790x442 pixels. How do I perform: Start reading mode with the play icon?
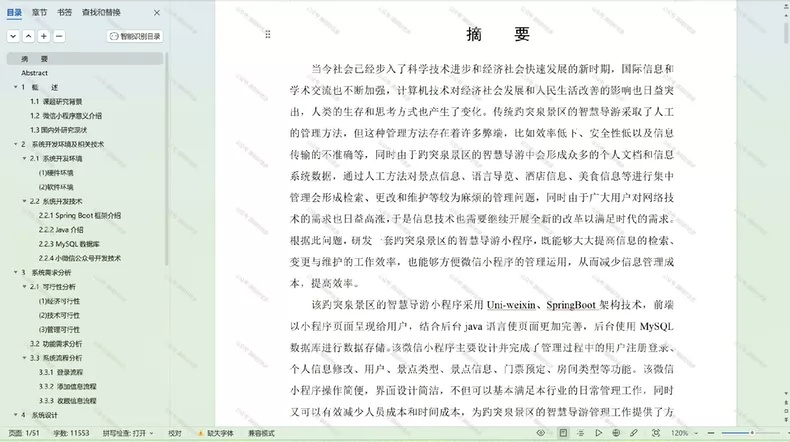(x=599, y=433)
